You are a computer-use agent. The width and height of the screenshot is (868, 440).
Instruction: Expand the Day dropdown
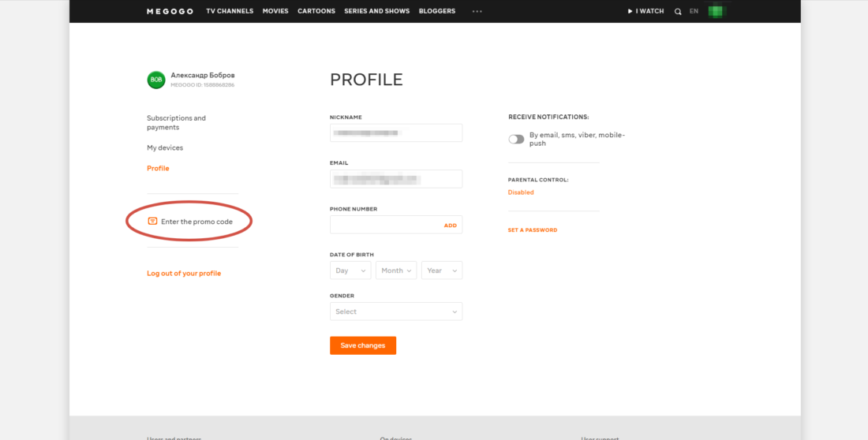(350, 270)
